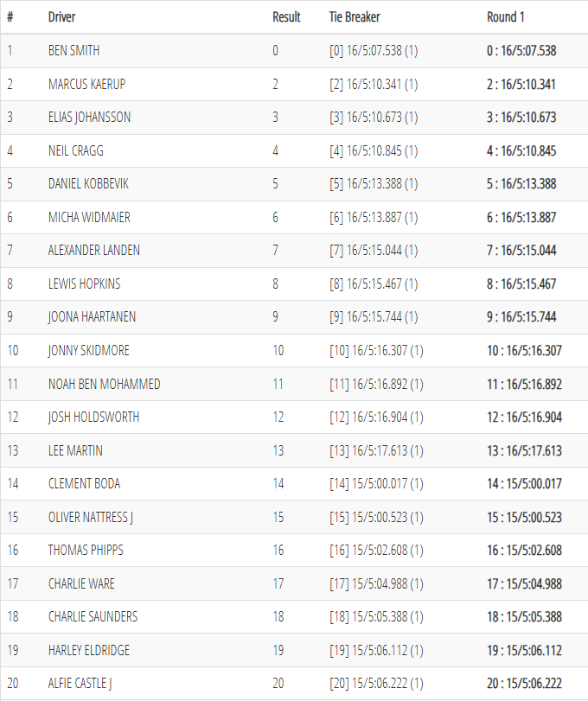Select driver NOAH BEN MOHAMMED
This screenshot has width=588, height=701.
pyautogui.click(x=104, y=384)
